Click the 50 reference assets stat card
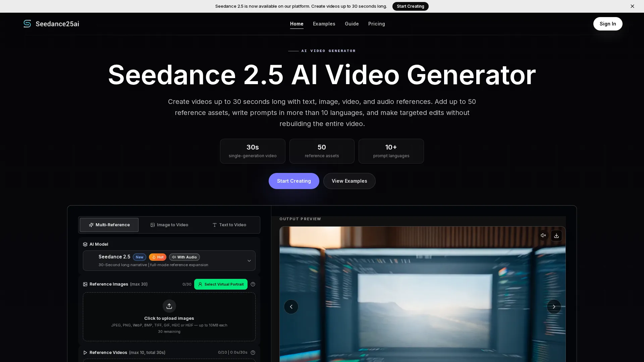The image size is (644, 362). pyautogui.click(x=322, y=151)
